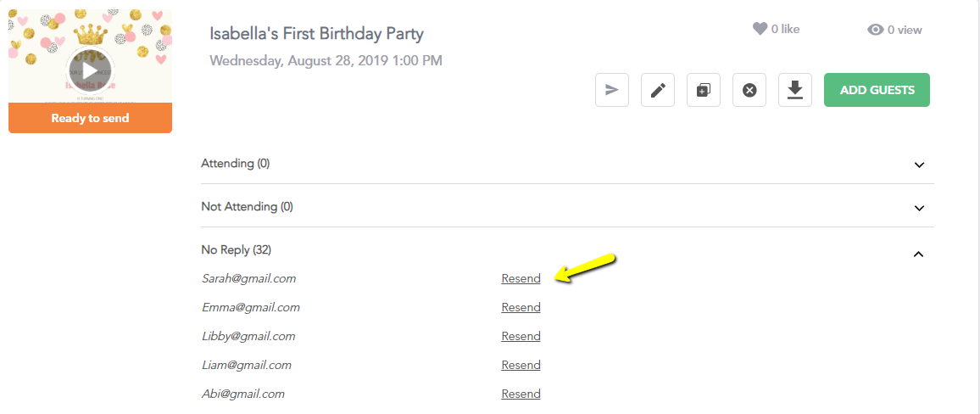Resend invitation to Sarah@gmail.com
The image size is (980, 414).
tap(521, 279)
